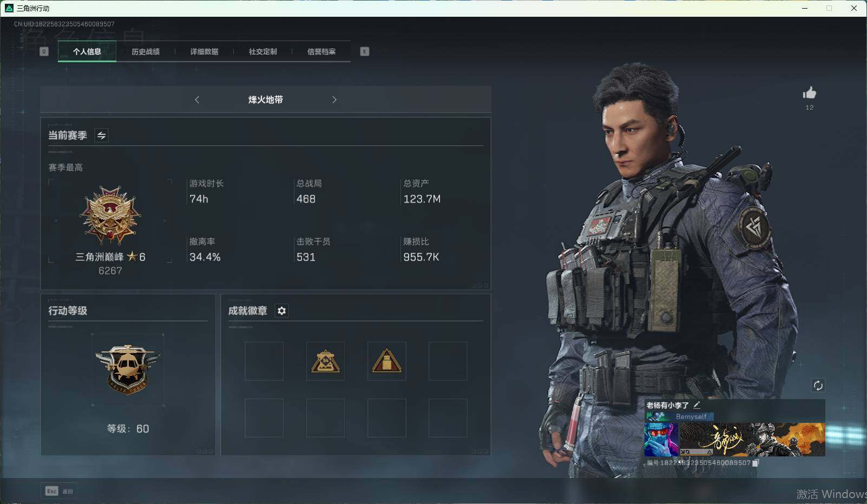The width and height of the screenshot is (867, 504).
Task: Click the like count 12
Action: point(810,108)
